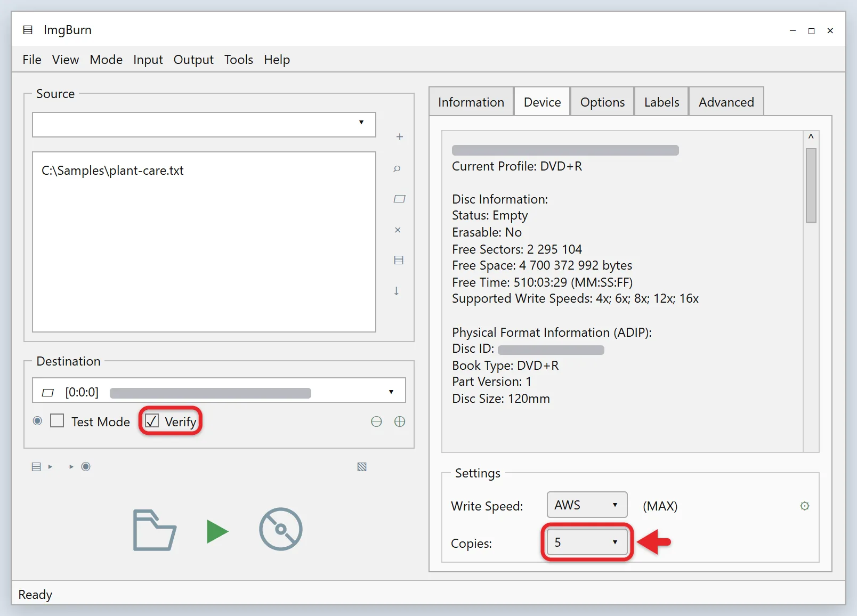Open the Output menu
The width and height of the screenshot is (857, 616).
pos(193,60)
